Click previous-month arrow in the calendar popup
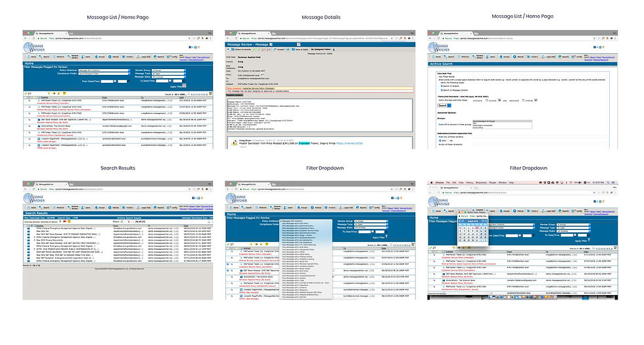The image size is (644, 345). tap(463, 221)
